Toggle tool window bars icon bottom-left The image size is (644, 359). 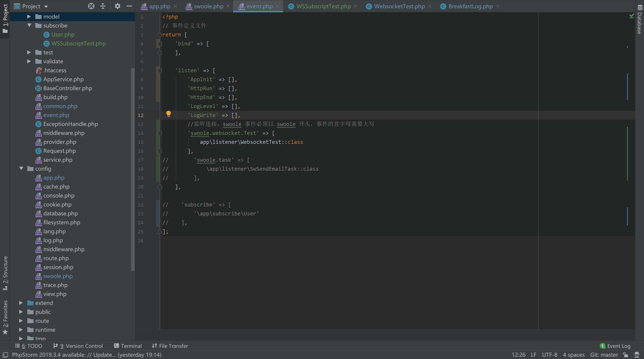click(x=6, y=355)
